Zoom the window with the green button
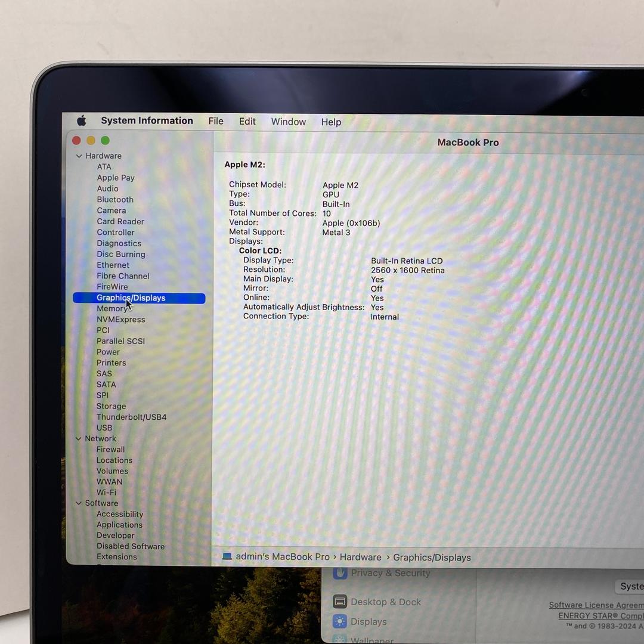Screen dimensions: 644x644 [105, 141]
